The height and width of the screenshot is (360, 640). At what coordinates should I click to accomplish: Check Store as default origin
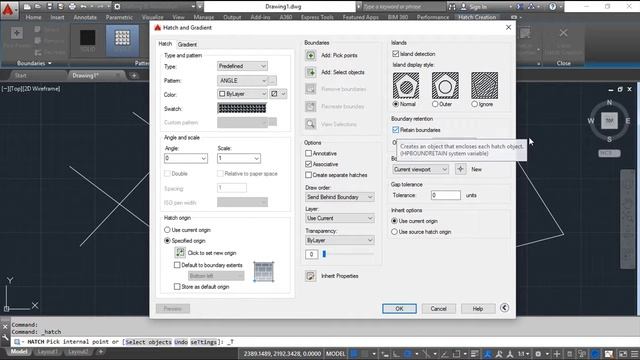[177, 287]
